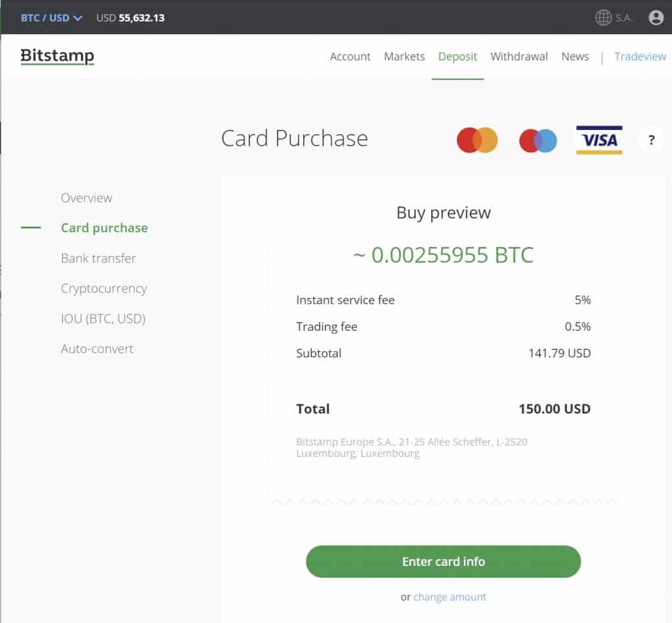Switch to the Withdrawal tab

519,56
